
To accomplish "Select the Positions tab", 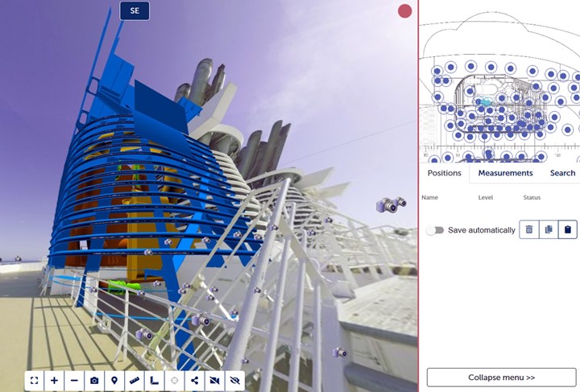I will 444,173.
